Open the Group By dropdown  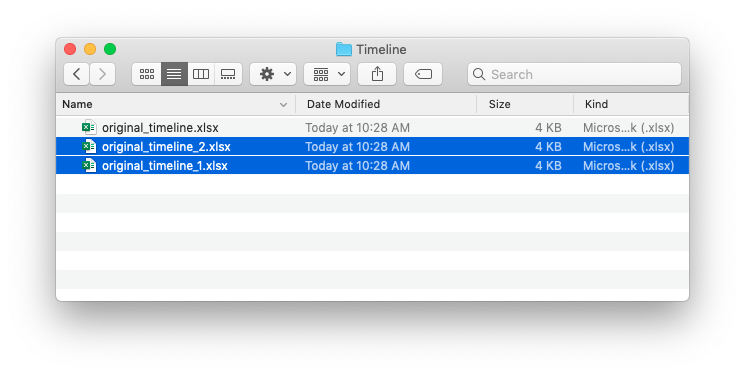click(x=327, y=74)
